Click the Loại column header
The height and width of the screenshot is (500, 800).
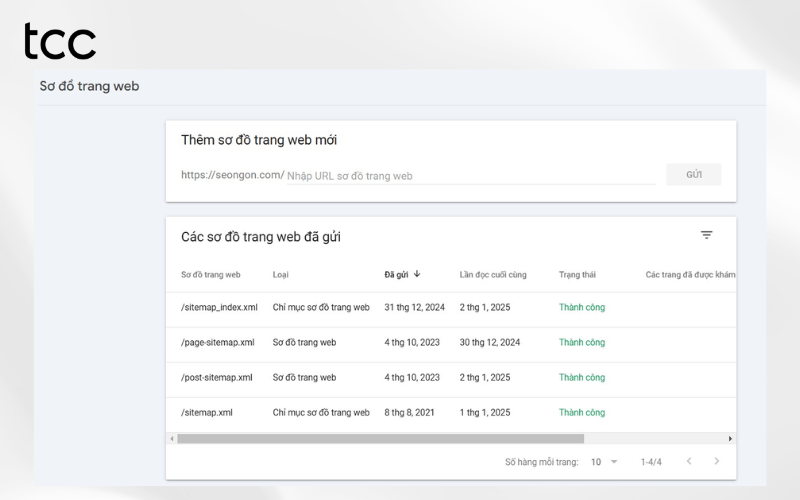click(281, 274)
